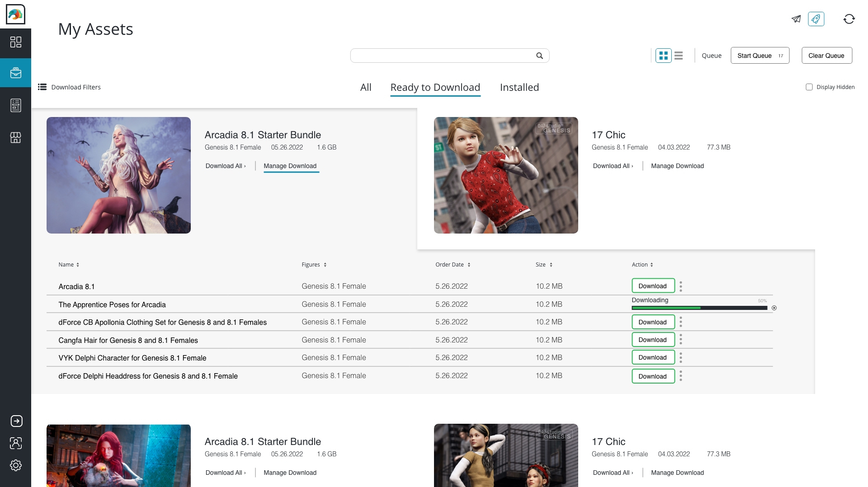
Task: Click the search magnifier icon
Action: (539, 56)
